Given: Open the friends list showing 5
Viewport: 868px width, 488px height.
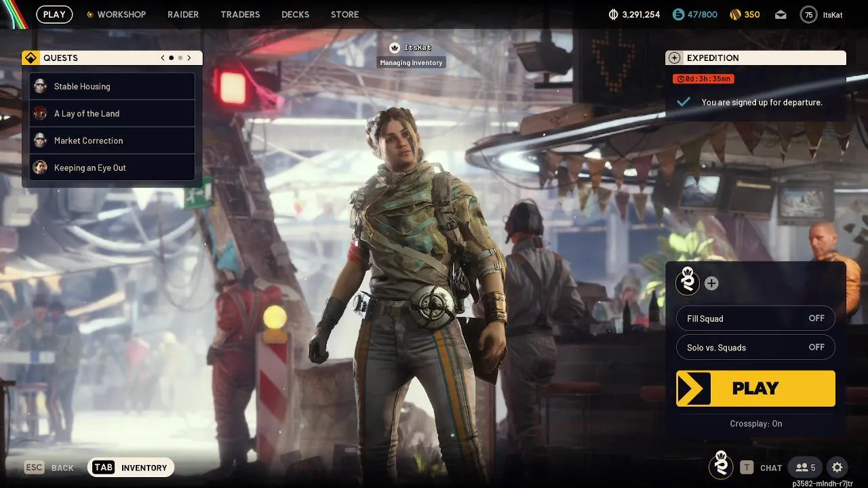Looking at the screenshot, I should coord(806,468).
